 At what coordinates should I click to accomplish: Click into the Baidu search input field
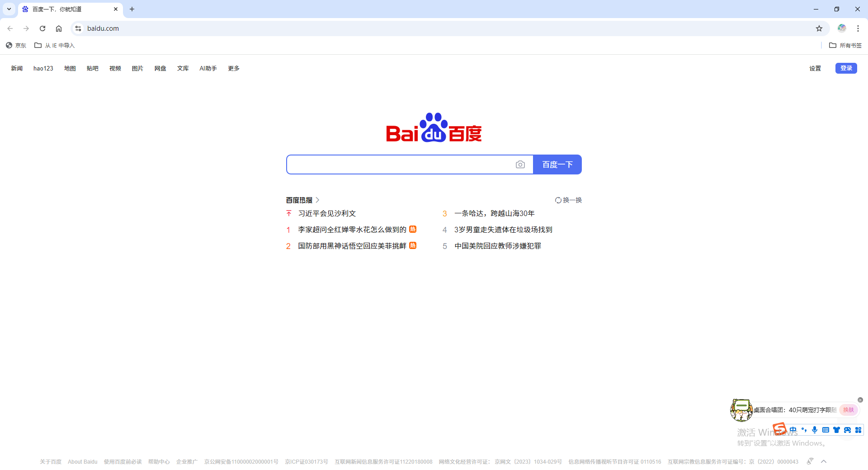coord(401,164)
